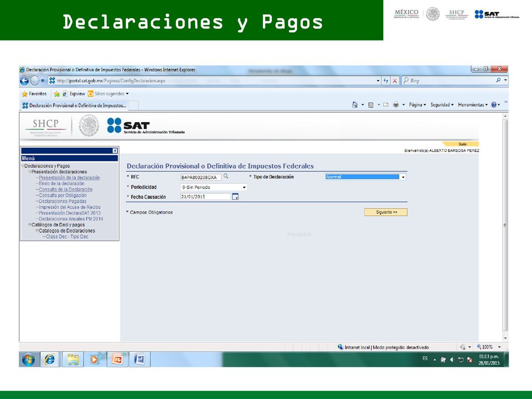532x399 pixels.
Task: Open the Bing search provider dropdown
Action: coord(506,81)
